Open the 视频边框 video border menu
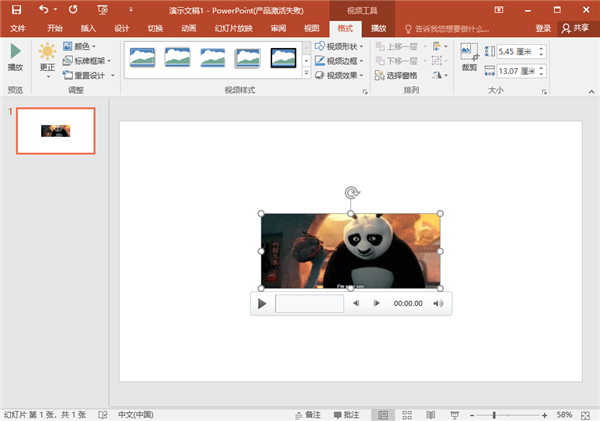 click(x=339, y=61)
